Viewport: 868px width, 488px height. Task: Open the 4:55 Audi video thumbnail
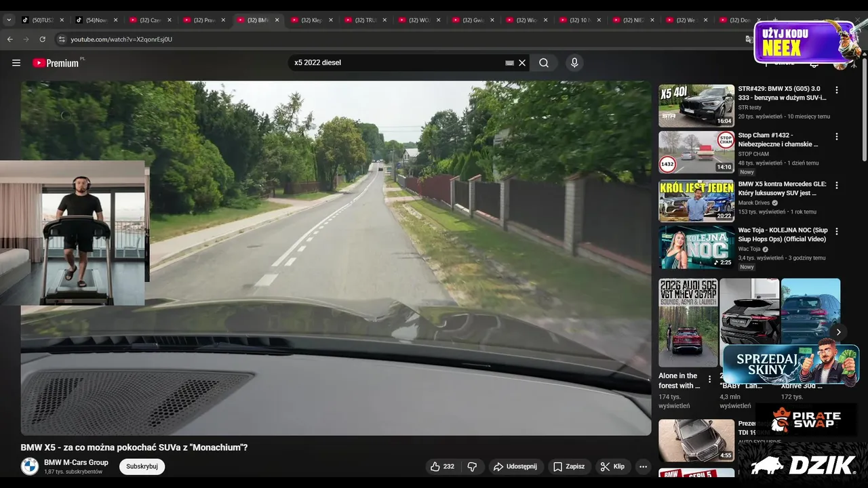coord(696,440)
